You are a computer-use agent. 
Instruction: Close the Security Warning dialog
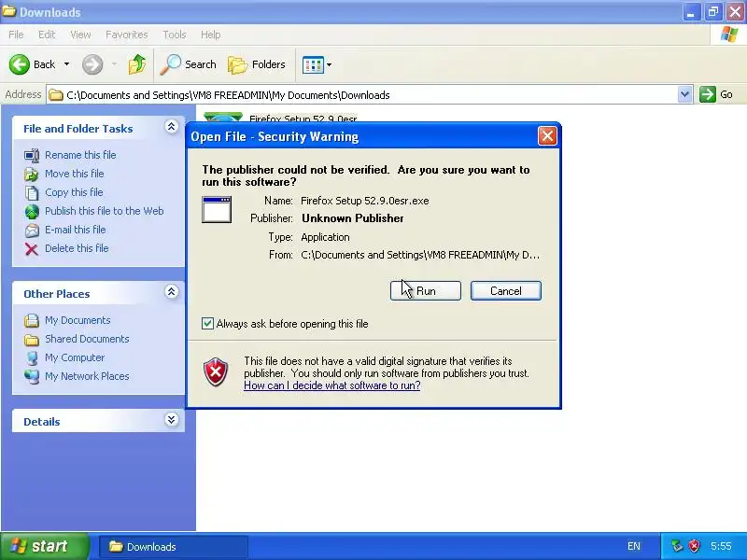click(547, 136)
